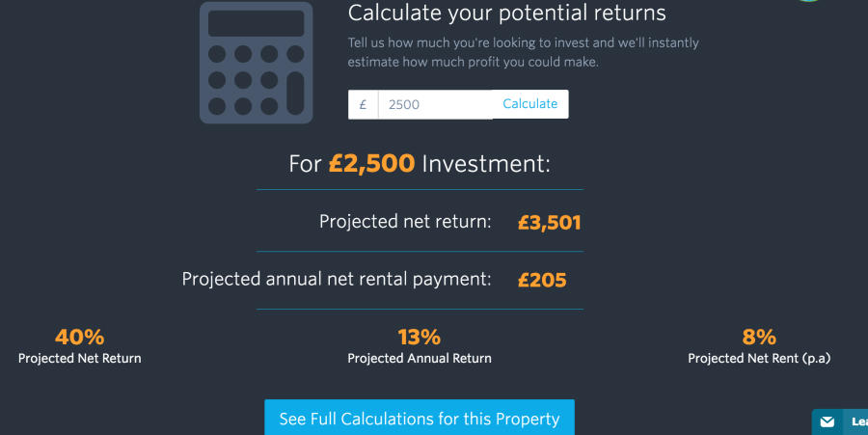The image size is (868, 435).
Task: Click the Calculate your potential returns heading
Action: click(506, 14)
